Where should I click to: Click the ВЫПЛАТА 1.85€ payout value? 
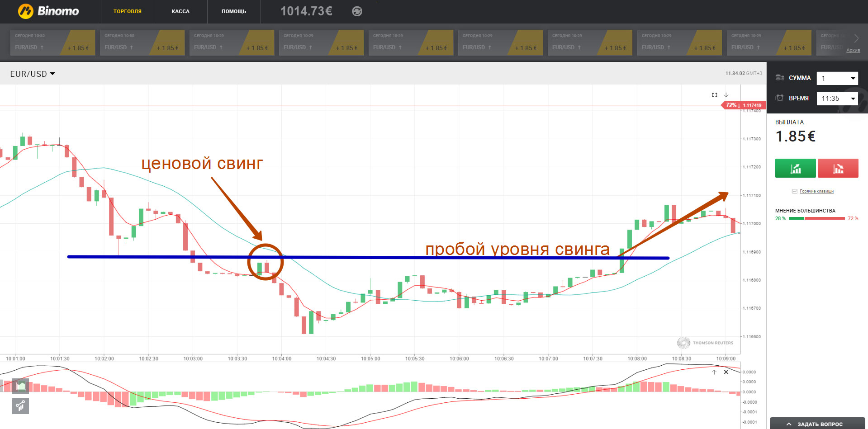click(x=796, y=137)
